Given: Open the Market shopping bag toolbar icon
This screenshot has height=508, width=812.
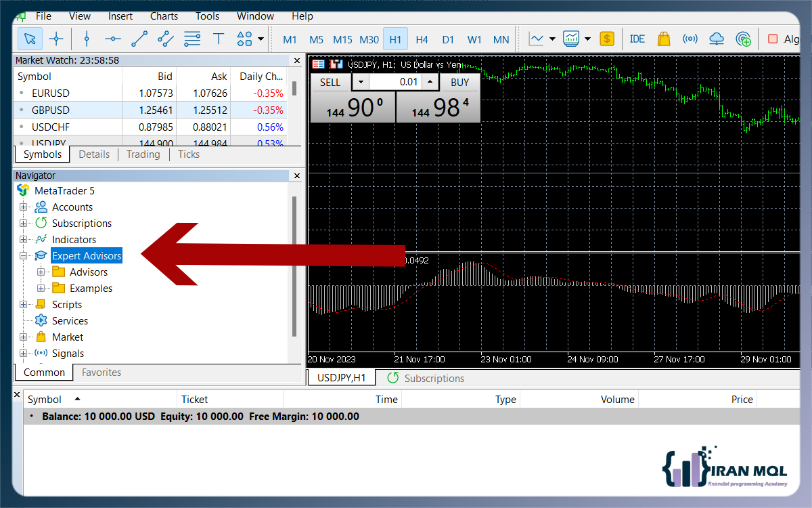Looking at the screenshot, I should coord(664,39).
